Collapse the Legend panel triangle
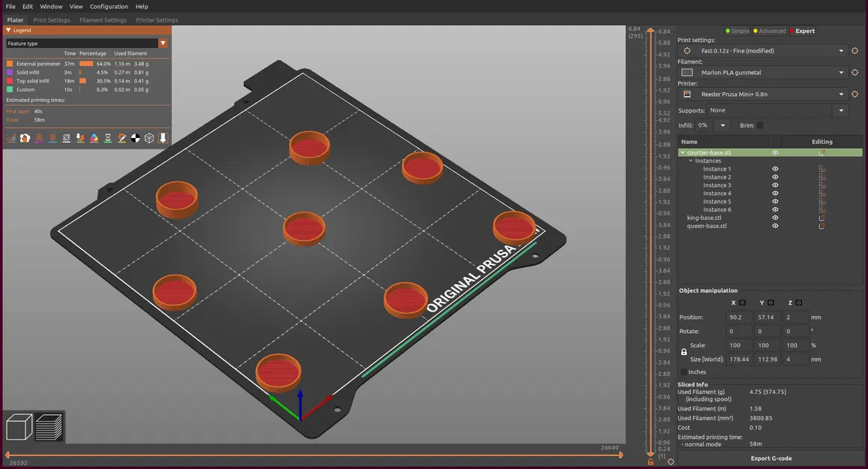Screen dimensions: 868x469 coord(8,31)
